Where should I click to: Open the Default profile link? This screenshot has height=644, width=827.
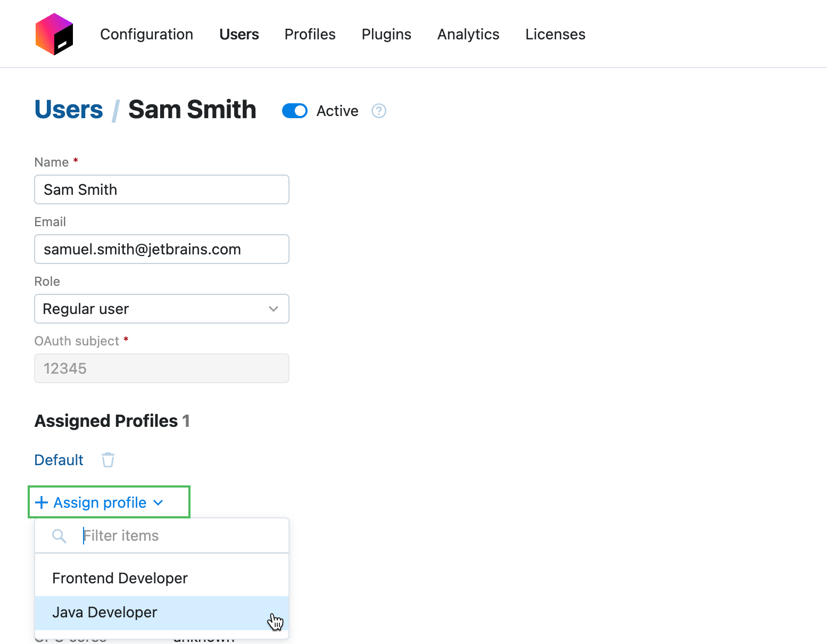coord(59,459)
